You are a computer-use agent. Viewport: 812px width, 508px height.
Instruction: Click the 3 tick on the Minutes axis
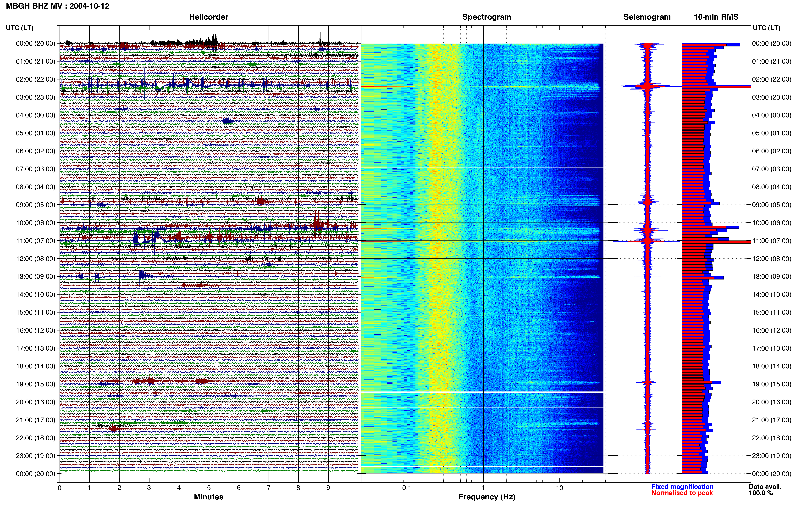(149, 487)
